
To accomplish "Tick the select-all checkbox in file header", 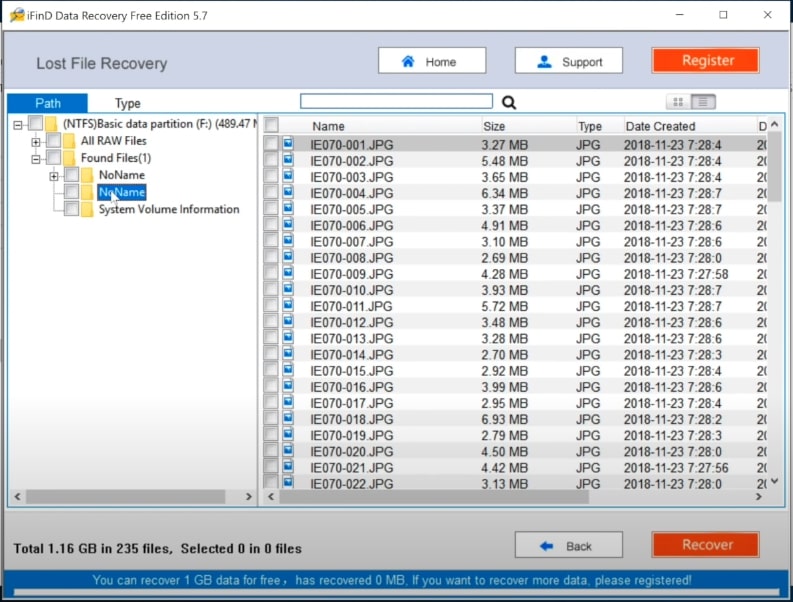I will tap(271, 126).
